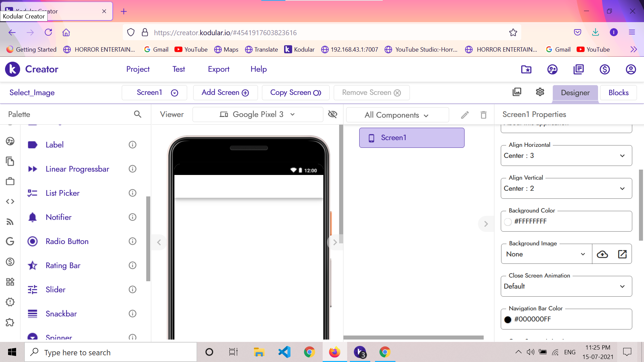
Task: Open the Navigation Bar Color black swatch
Action: coord(508,319)
